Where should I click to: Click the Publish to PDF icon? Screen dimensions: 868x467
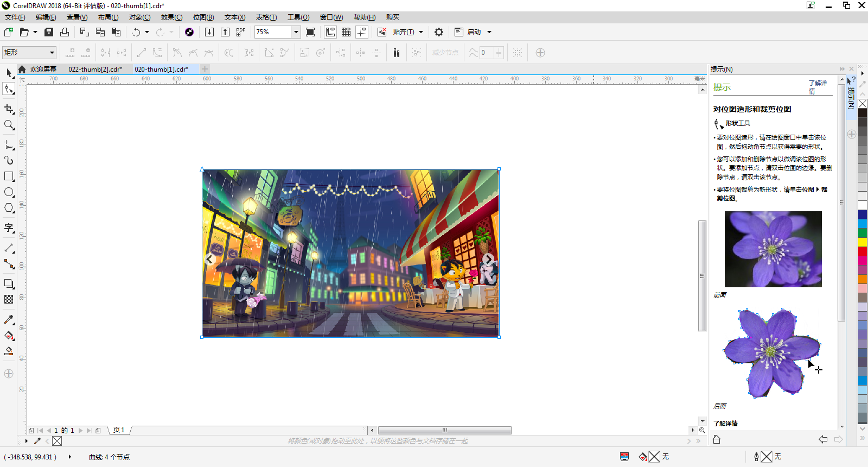pos(241,32)
